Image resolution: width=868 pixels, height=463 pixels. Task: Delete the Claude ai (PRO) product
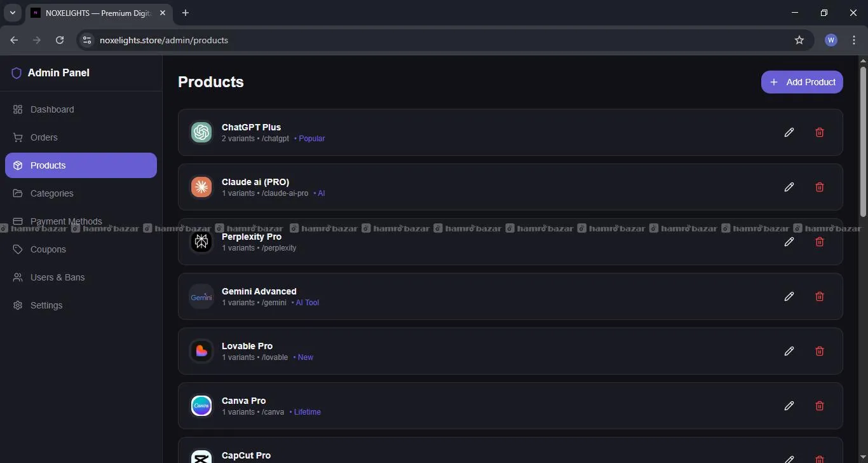[819, 187]
